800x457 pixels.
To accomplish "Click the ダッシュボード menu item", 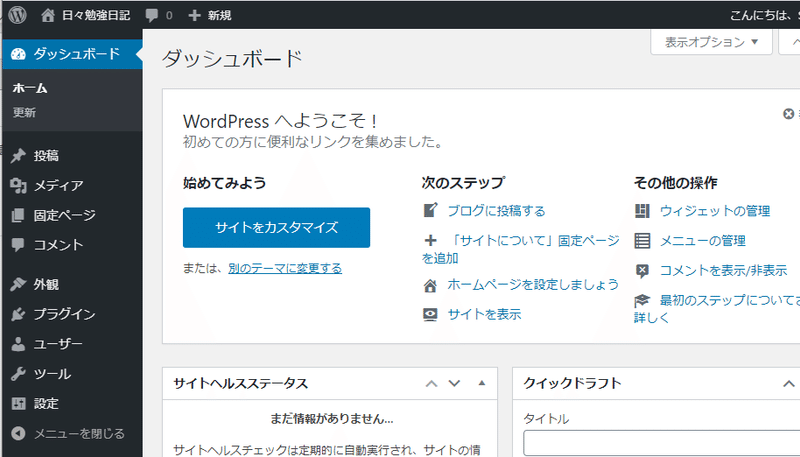I will (x=72, y=54).
